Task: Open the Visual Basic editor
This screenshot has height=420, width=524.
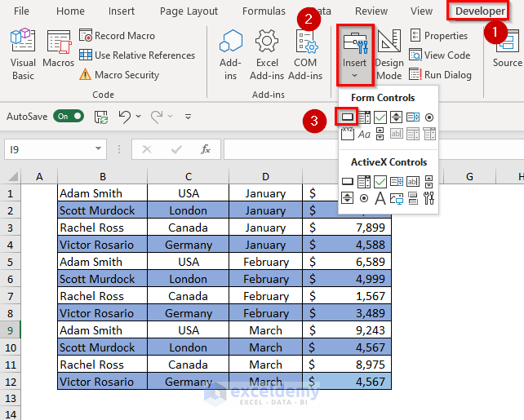Action: pyautogui.click(x=23, y=54)
